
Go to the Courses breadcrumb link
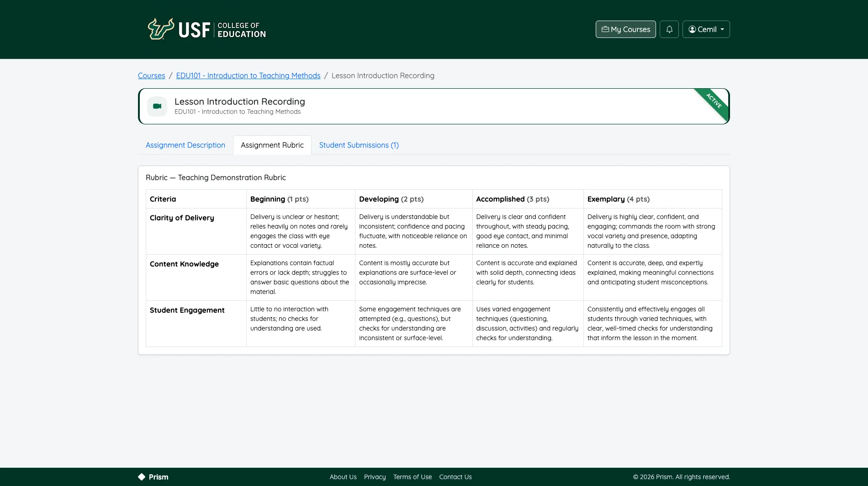point(152,75)
